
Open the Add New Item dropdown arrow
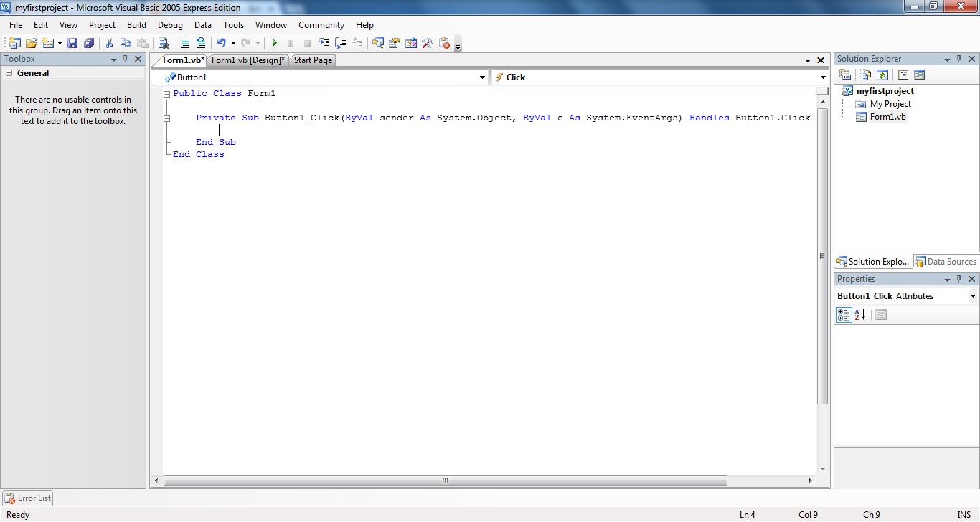(60, 43)
